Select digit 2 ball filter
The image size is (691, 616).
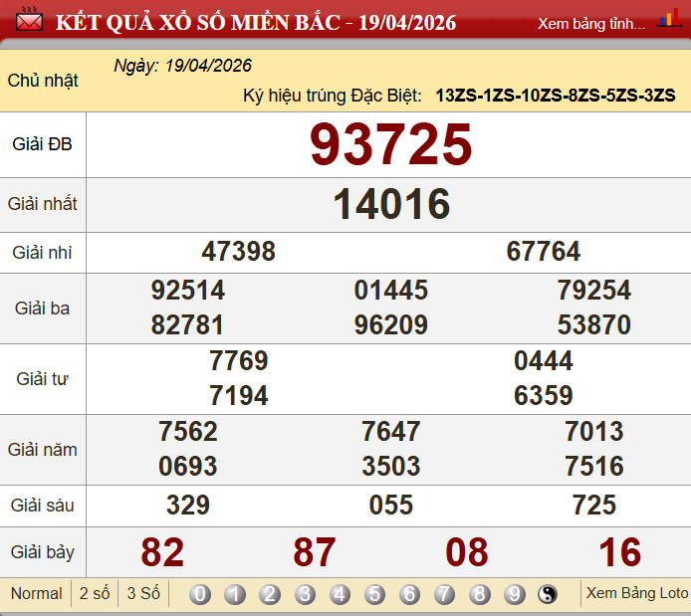(x=270, y=594)
